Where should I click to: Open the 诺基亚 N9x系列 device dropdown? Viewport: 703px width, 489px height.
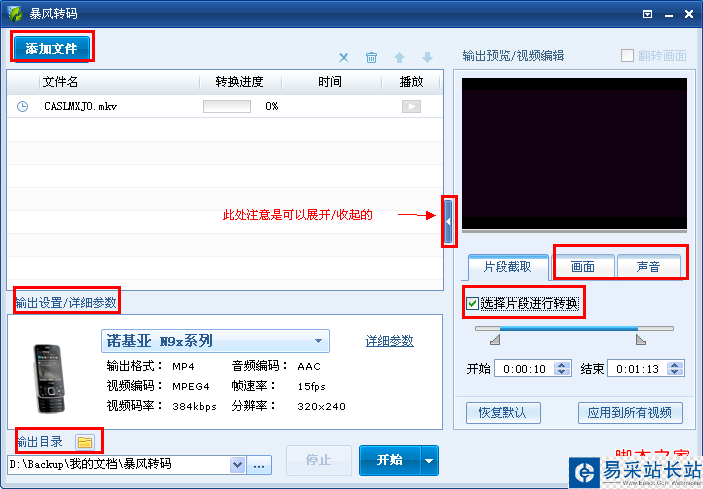tap(216, 341)
